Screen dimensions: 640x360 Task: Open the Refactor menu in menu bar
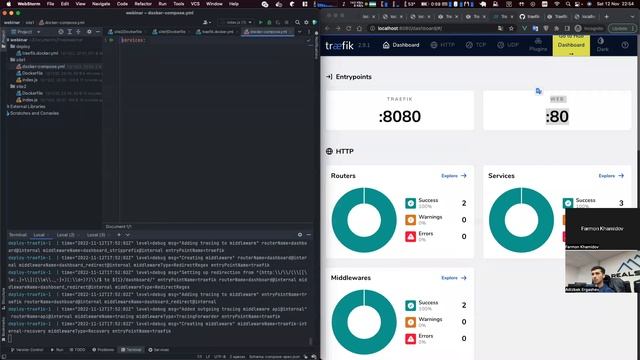pos(143,4)
